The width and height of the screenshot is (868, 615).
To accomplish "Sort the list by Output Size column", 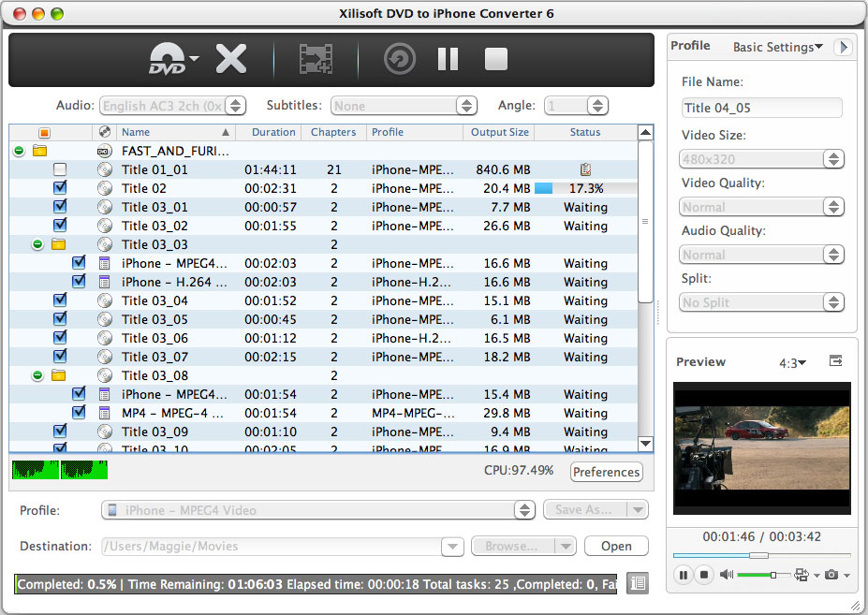I will (x=499, y=132).
